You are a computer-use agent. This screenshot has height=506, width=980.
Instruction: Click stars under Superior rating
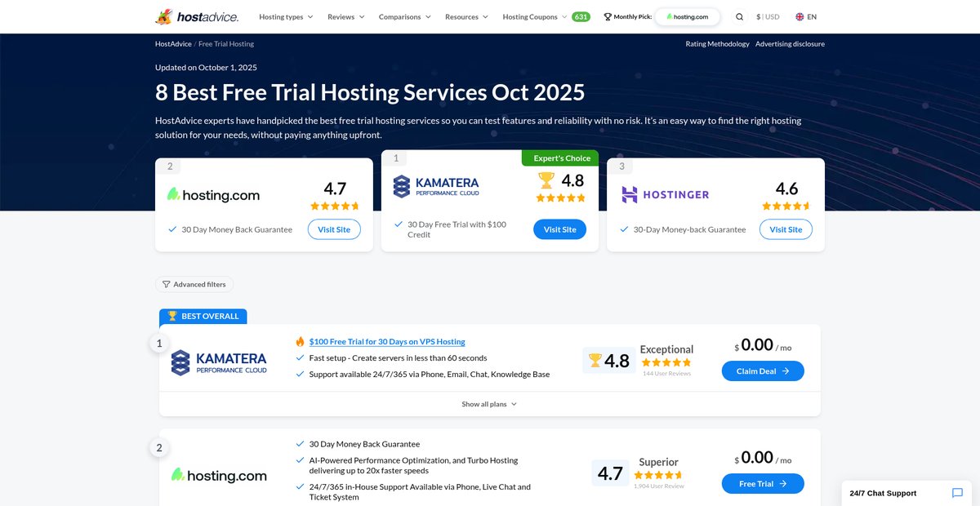(658, 475)
